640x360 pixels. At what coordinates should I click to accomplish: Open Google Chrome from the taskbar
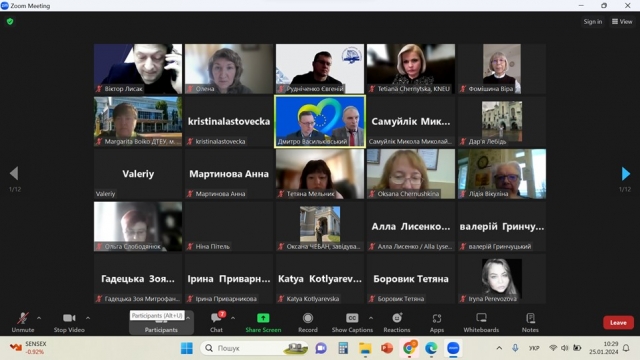pos(409,348)
